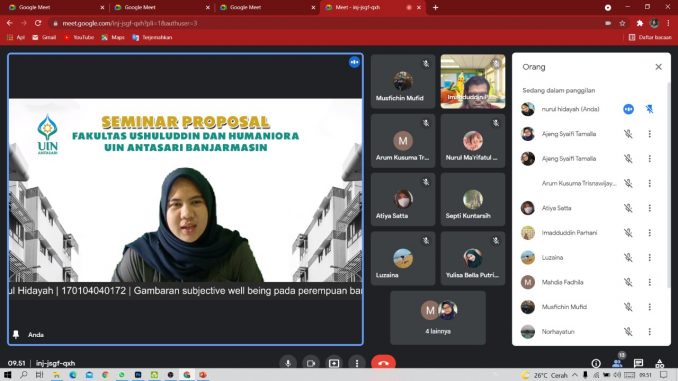This screenshot has height=381, width=678.
Task: Open a new browser tab
Action: click(435, 7)
